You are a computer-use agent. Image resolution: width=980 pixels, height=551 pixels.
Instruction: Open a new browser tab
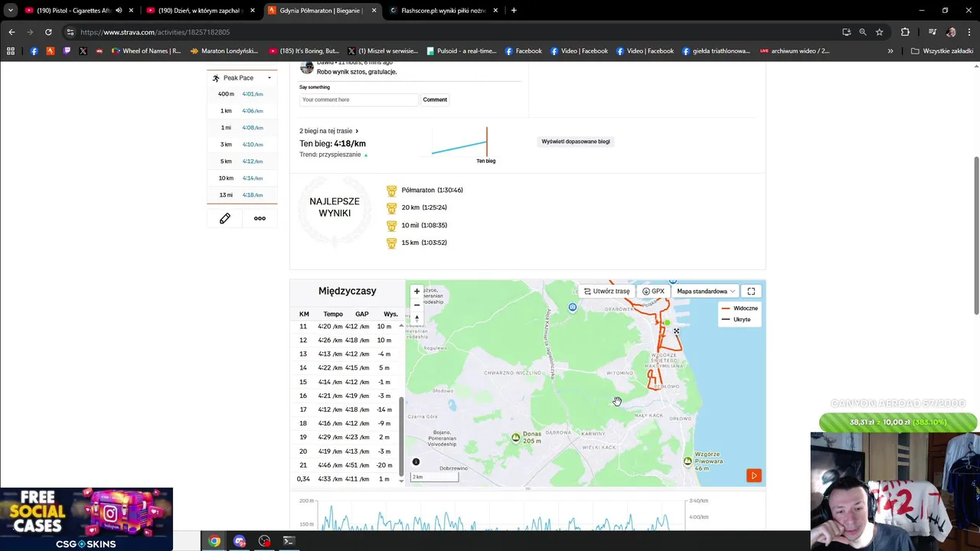tap(514, 11)
